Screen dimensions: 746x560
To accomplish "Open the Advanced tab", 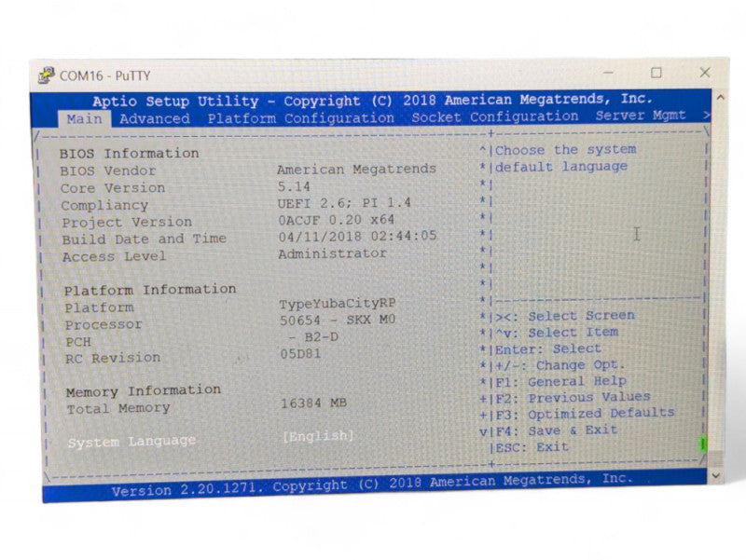I will [x=155, y=119].
